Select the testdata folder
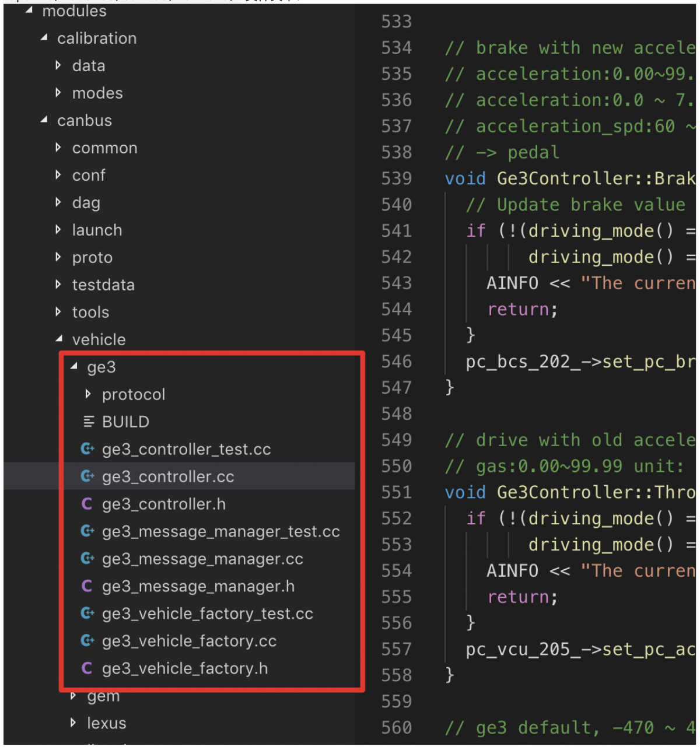The width and height of the screenshot is (700, 750). (103, 285)
